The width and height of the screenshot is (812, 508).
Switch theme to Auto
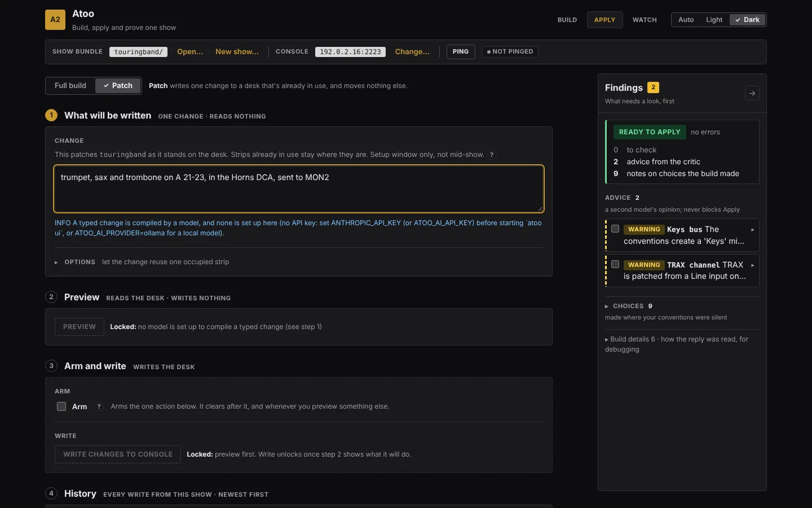tap(686, 20)
